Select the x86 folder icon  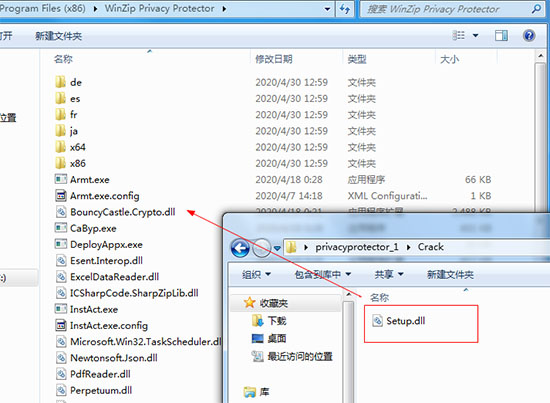[60, 163]
